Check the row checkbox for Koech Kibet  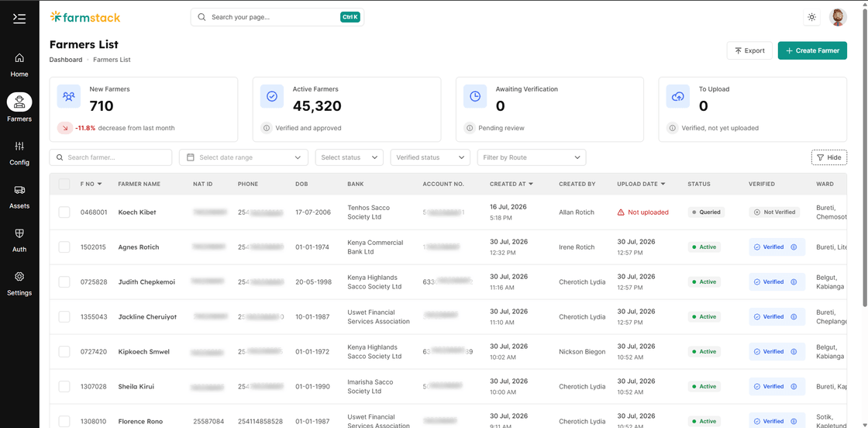point(64,212)
